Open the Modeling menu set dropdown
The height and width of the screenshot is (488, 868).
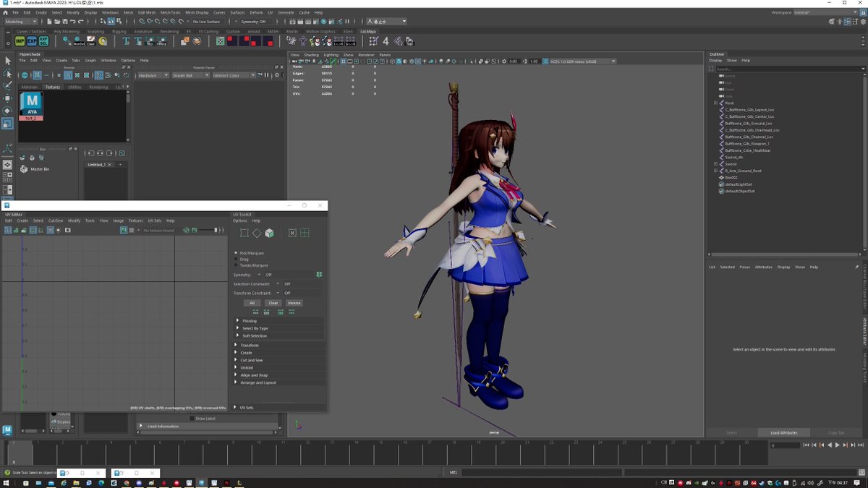click(22, 22)
